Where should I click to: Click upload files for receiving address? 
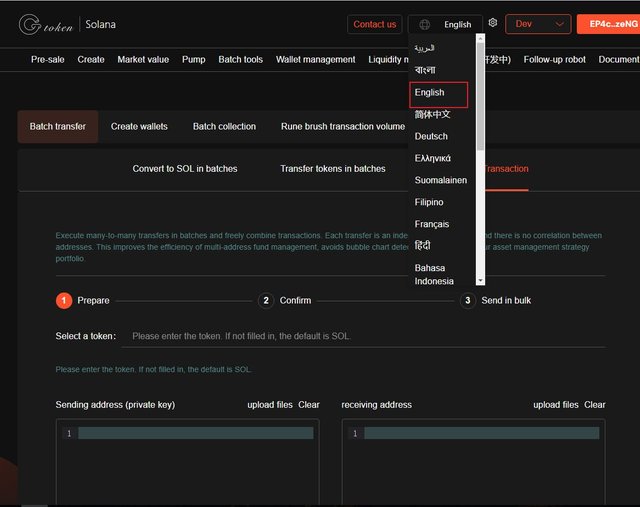[x=556, y=405]
